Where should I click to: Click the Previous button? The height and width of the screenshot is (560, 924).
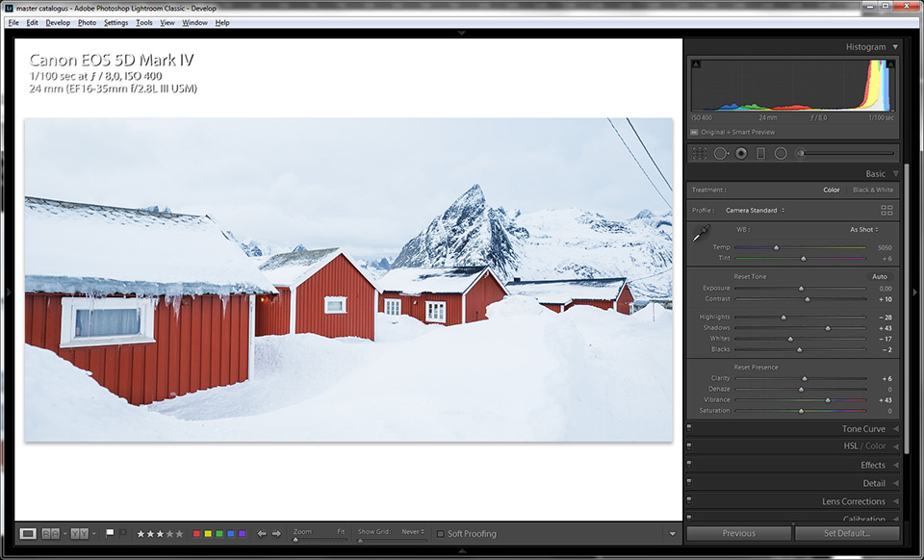(x=739, y=533)
